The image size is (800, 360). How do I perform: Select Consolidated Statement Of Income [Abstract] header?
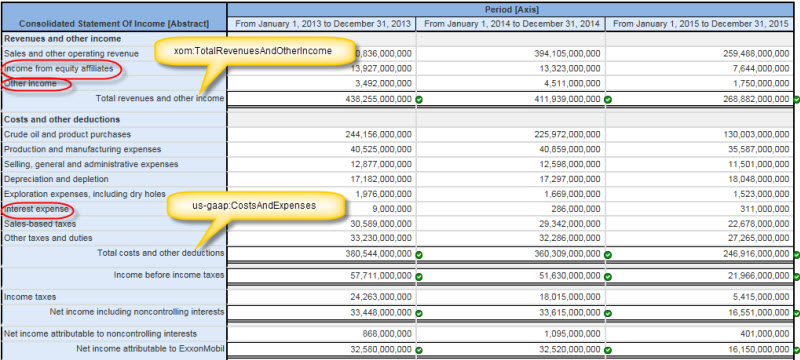pos(114,23)
